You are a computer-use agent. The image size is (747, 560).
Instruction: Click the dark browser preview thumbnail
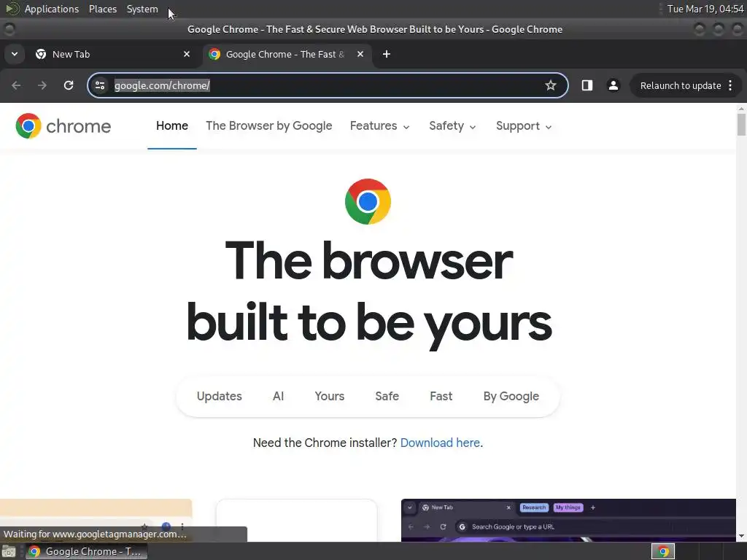pos(568,520)
